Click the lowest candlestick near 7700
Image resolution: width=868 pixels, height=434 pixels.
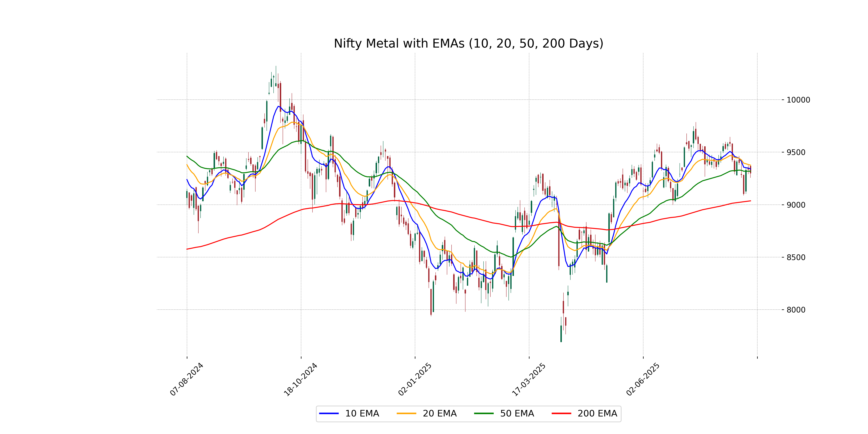coord(561,334)
